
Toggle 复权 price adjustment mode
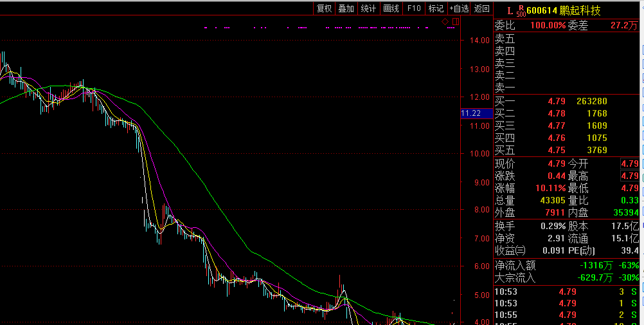coord(324,8)
